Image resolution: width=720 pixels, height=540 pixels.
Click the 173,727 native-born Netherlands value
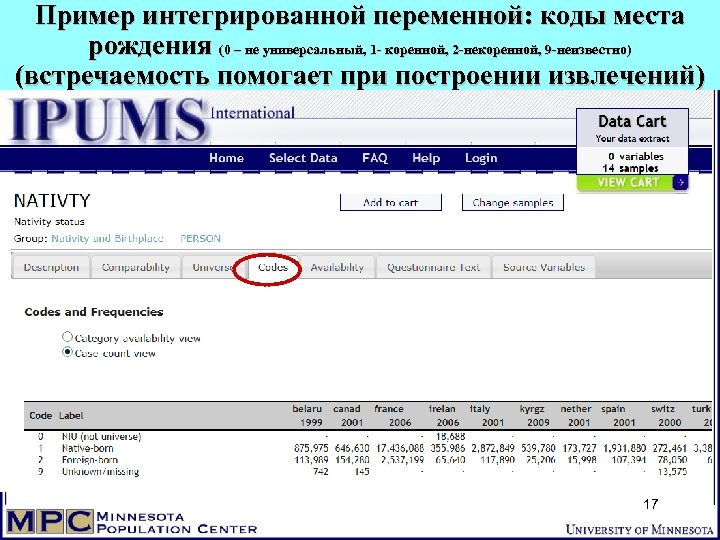[x=579, y=448]
